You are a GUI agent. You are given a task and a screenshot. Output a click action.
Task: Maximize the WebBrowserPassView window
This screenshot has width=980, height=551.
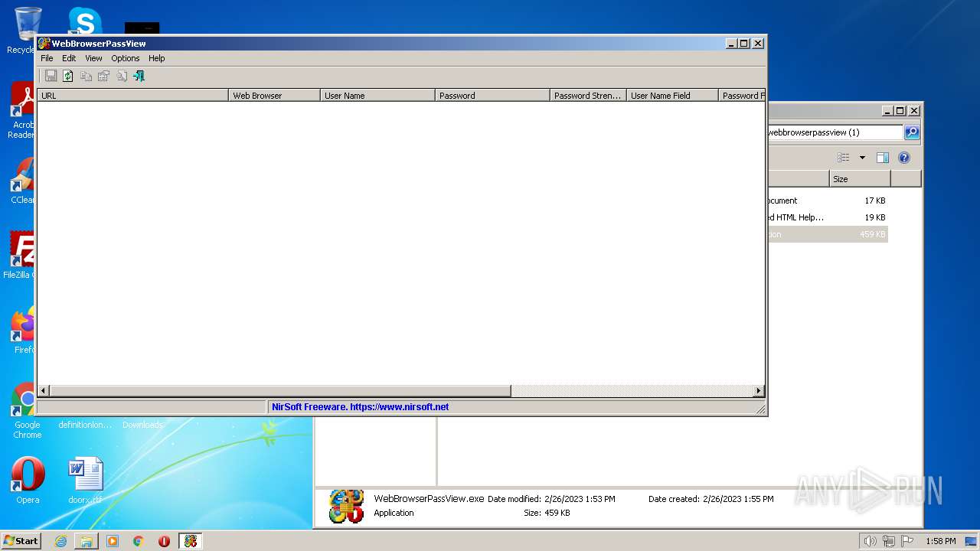tap(744, 44)
